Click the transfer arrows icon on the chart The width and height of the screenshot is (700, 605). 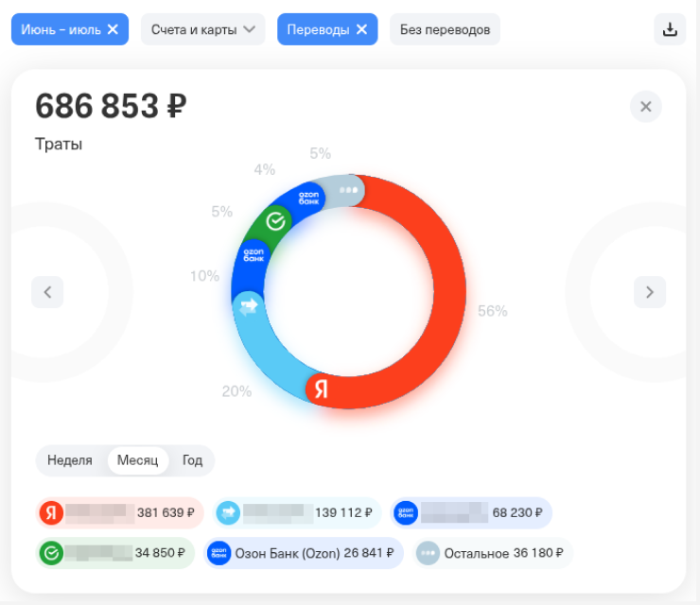(x=249, y=306)
